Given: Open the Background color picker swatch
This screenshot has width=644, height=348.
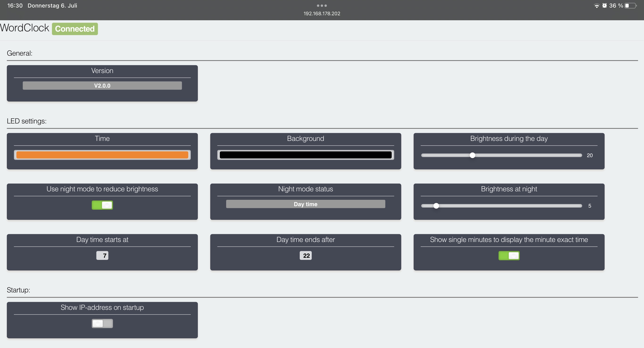Looking at the screenshot, I should 306,155.
